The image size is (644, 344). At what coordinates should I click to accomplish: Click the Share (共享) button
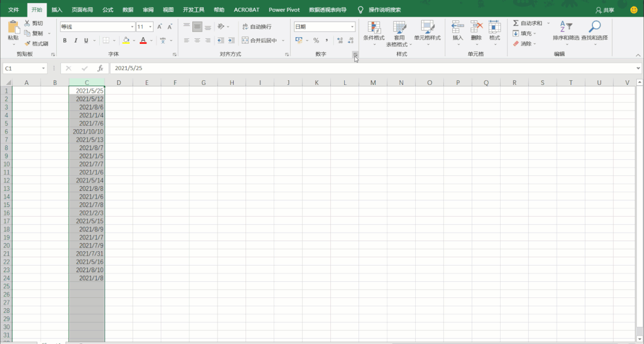click(605, 10)
